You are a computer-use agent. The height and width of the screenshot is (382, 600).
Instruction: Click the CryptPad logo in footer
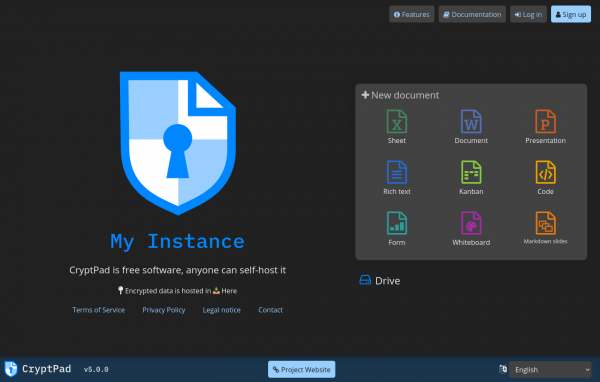click(38, 369)
